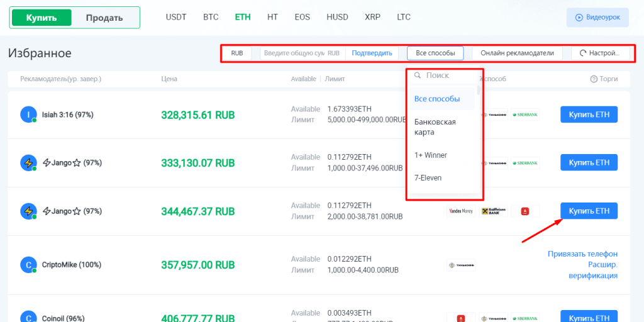Screen dimensions: 644x322
Task: Click the payment dropdown list scrollbar
Action: point(478,91)
